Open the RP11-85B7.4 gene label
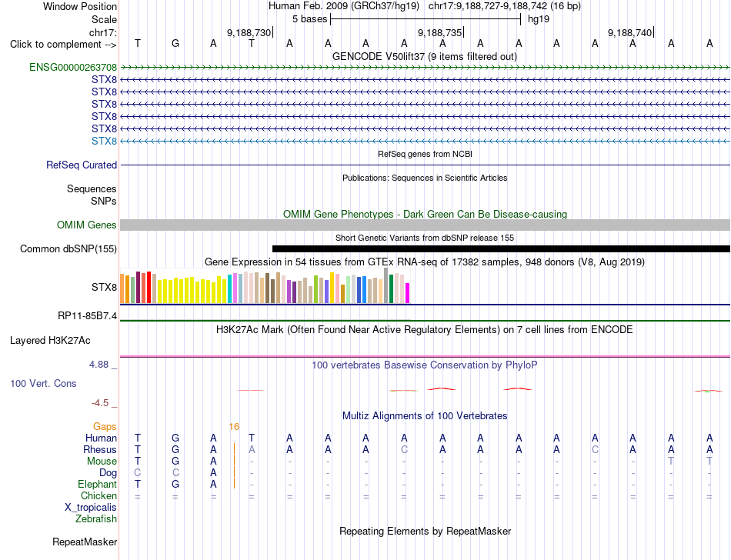This screenshot has width=731, height=560. coord(87,316)
